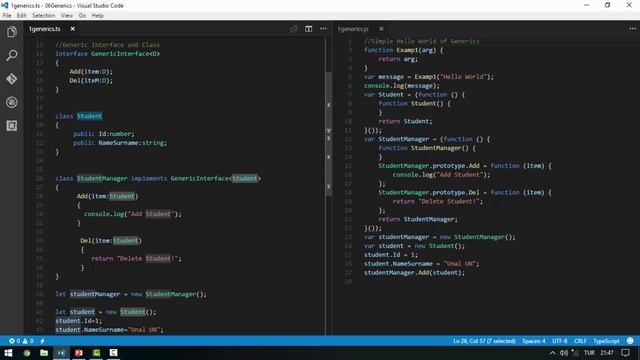Click the TUR keyboard language indicator
640x360 pixels.
click(x=589, y=353)
